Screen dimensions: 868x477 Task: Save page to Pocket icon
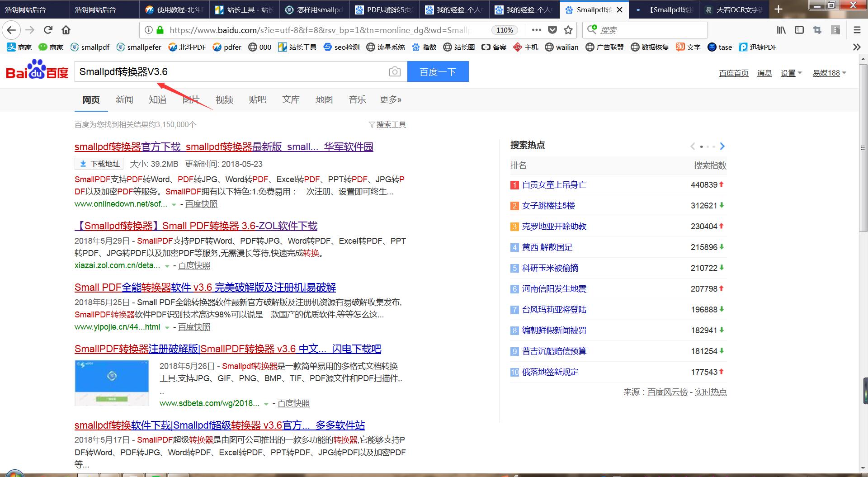552,30
